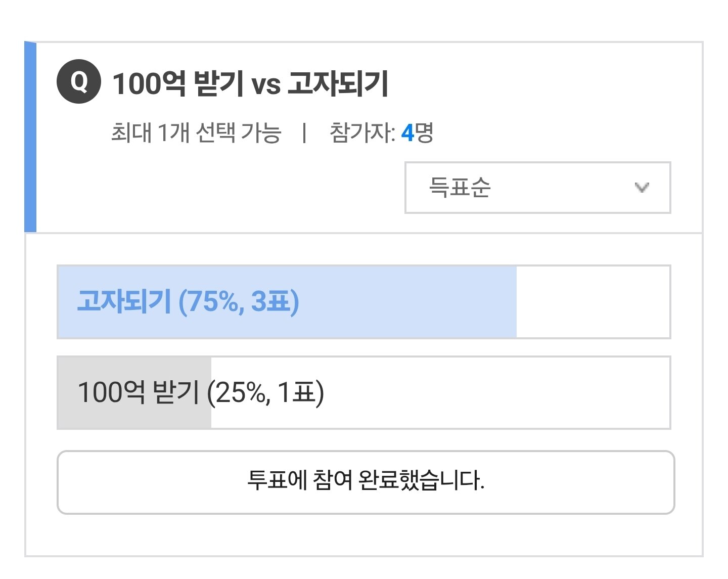Click the blue filled 75% progress bar
728x579 pixels.
[x=404, y=302]
